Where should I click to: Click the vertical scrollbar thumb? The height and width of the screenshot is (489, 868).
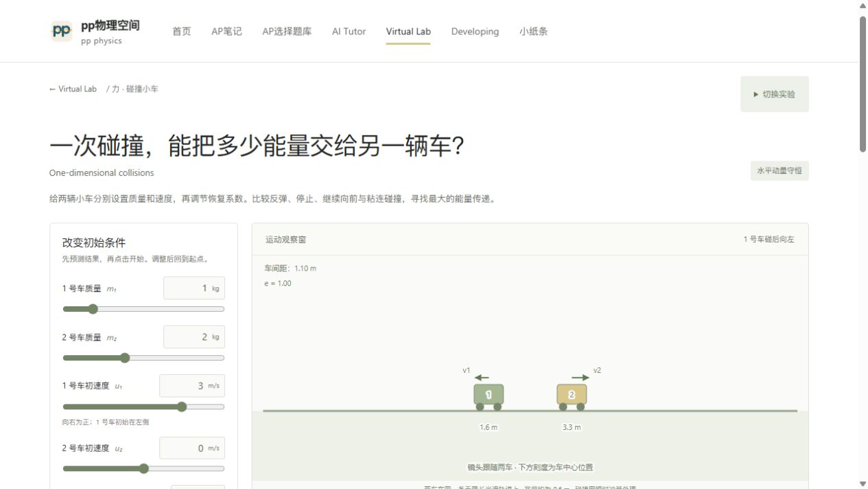click(x=863, y=84)
